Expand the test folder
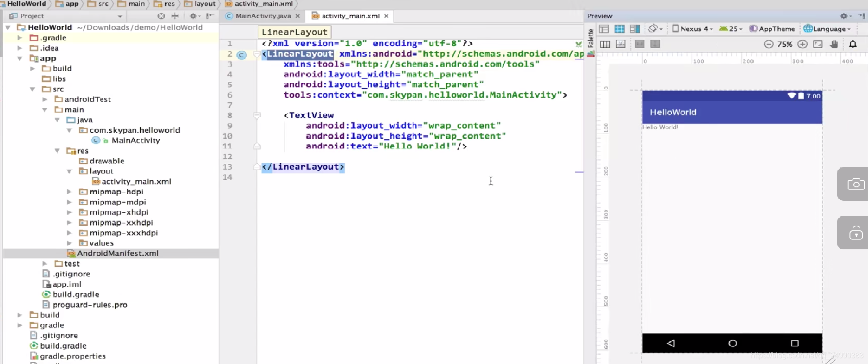868x364 pixels. coord(45,264)
